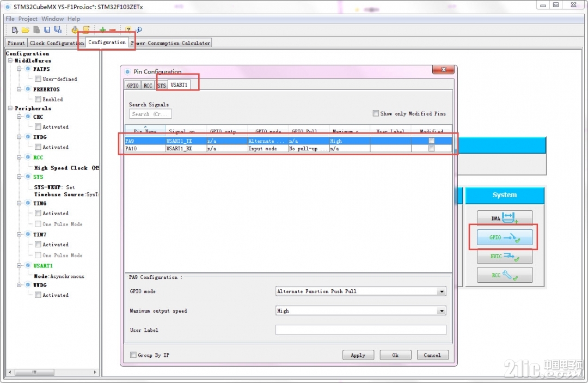Collapse the FREERTOS tree node
Viewport: 588px width, 383px height.
click(19, 89)
